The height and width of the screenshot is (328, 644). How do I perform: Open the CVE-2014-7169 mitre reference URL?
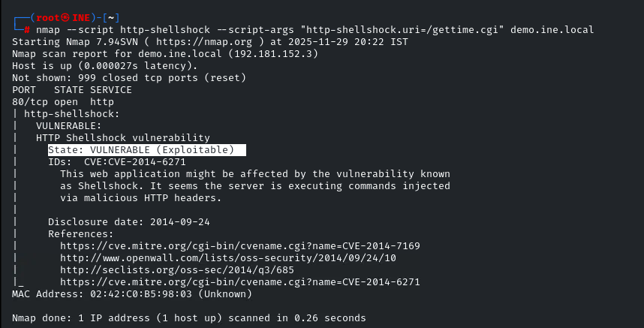[239, 246]
